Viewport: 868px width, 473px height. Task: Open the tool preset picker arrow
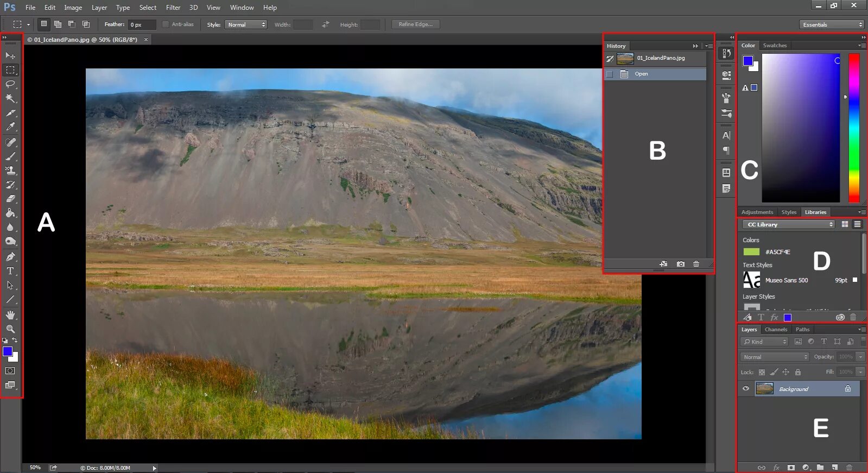(x=28, y=24)
